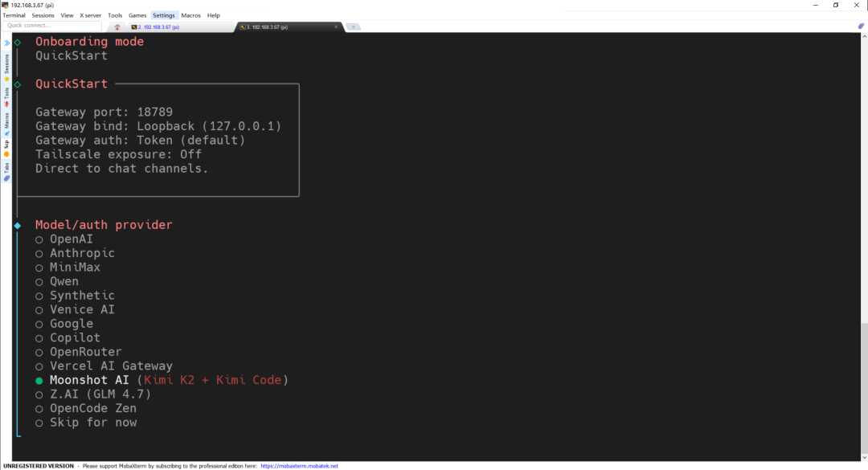The width and height of the screenshot is (868, 470).
Task: Select the OpenRouter provider option
Action: coord(79,352)
